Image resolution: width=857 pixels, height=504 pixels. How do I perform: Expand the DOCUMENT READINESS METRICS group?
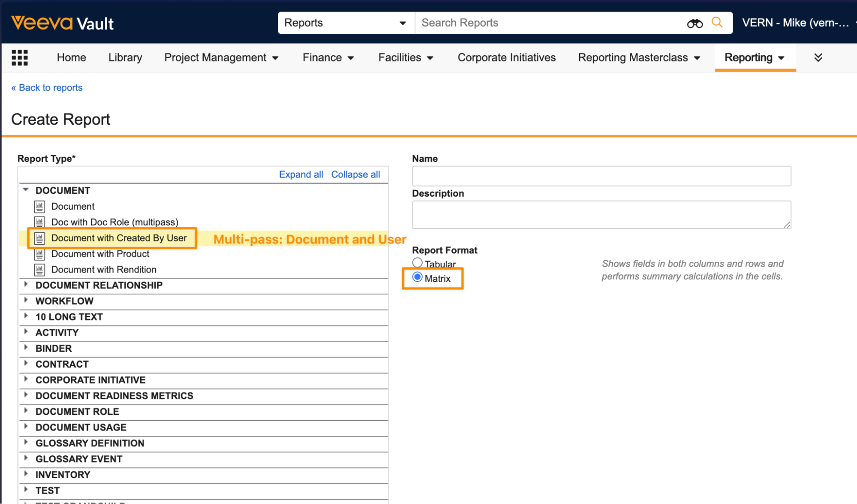pyautogui.click(x=26, y=395)
